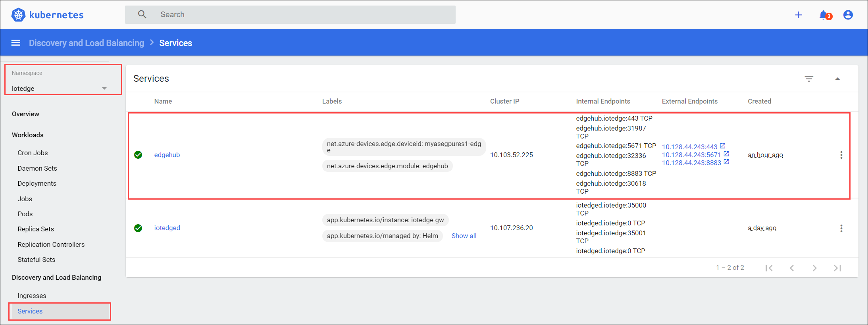Select Daemon Sets in sidebar
This screenshot has width=868, height=325.
tap(37, 168)
